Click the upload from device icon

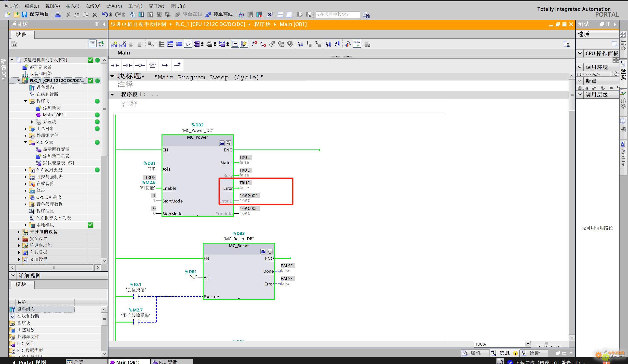click(150, 15)
